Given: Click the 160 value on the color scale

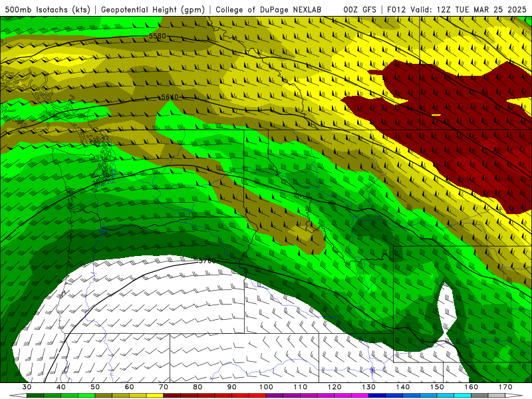Looking at the screenshot, I should 471,387.
